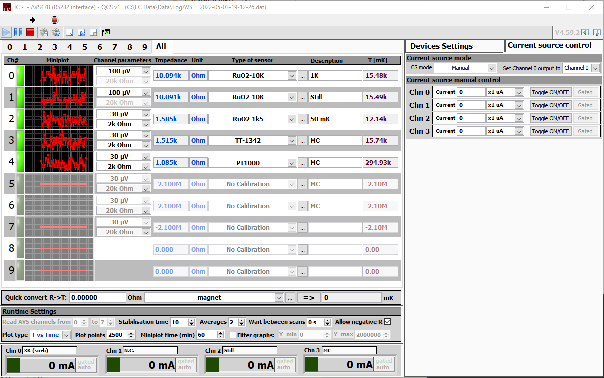Screen dimensions: 604x378
Task: Click the red record-style icon in top row
Action: [54, 20]
